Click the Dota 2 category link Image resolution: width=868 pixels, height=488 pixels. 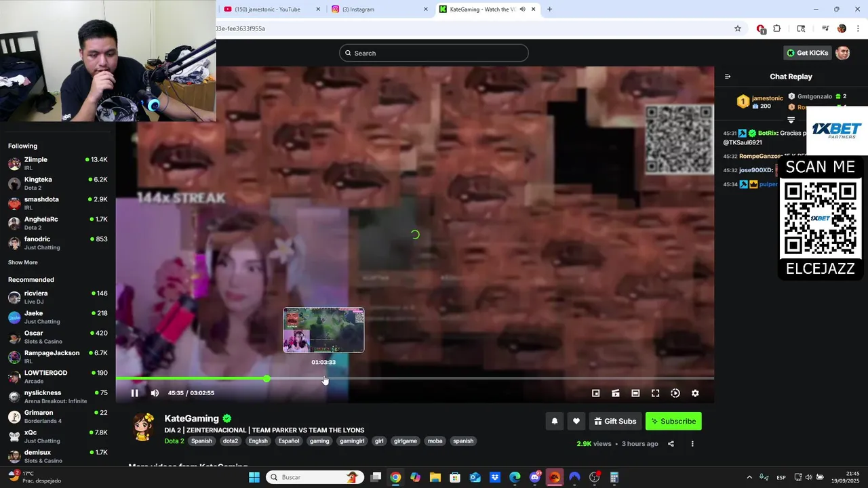tap(174, 441)
